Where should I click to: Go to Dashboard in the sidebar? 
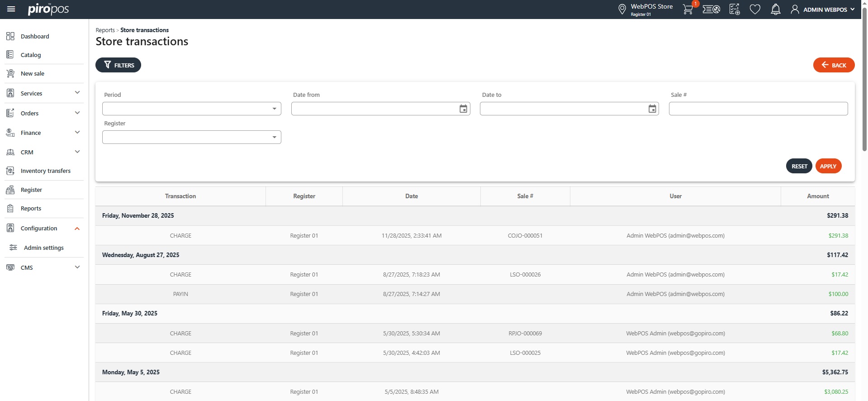(35, 36)
